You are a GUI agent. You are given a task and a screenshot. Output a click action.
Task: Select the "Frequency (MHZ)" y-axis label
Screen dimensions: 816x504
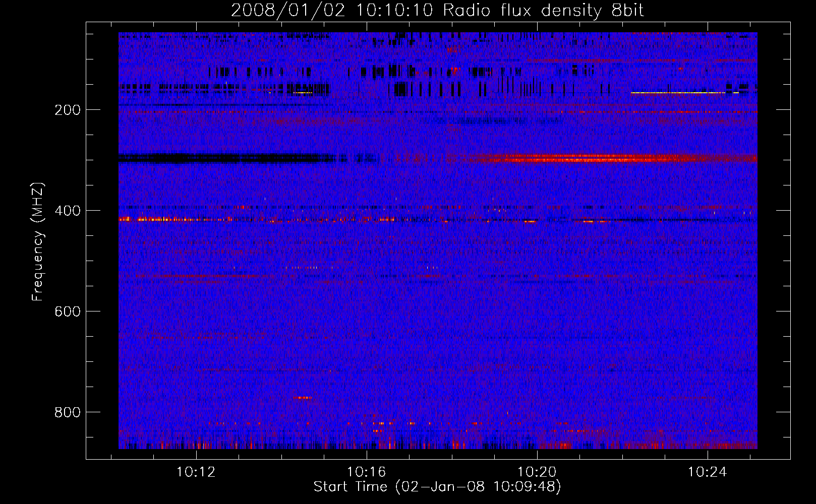[x=38, y=241]
